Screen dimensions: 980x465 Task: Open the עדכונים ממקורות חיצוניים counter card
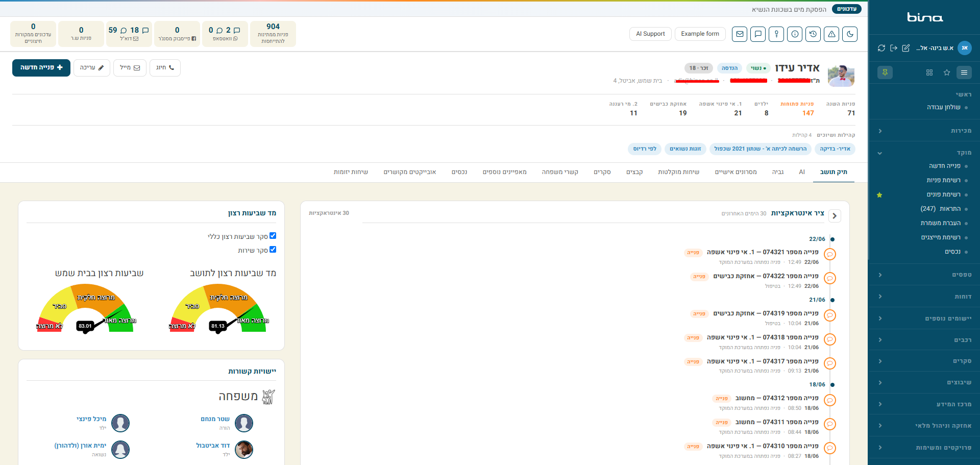tap(33, 34)
